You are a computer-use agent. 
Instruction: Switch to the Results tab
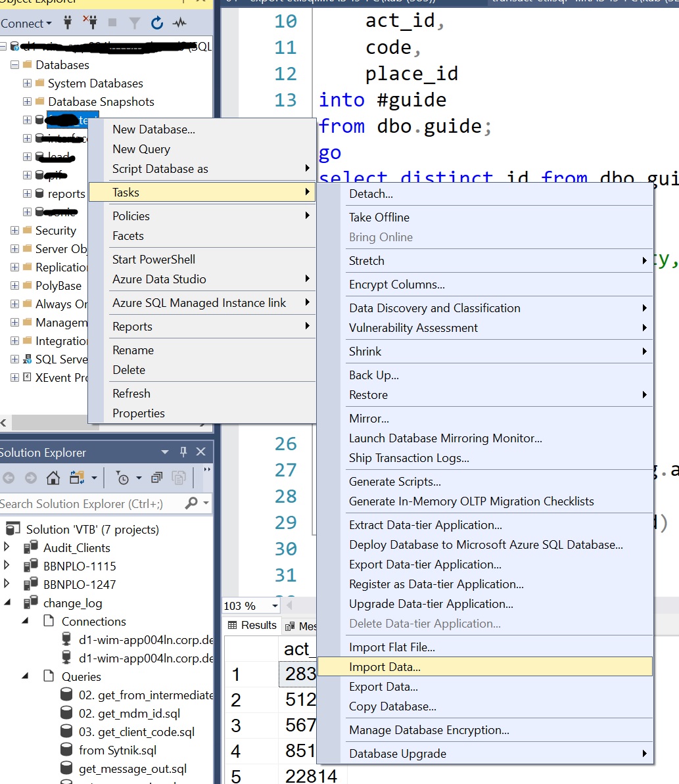[252, 625]
